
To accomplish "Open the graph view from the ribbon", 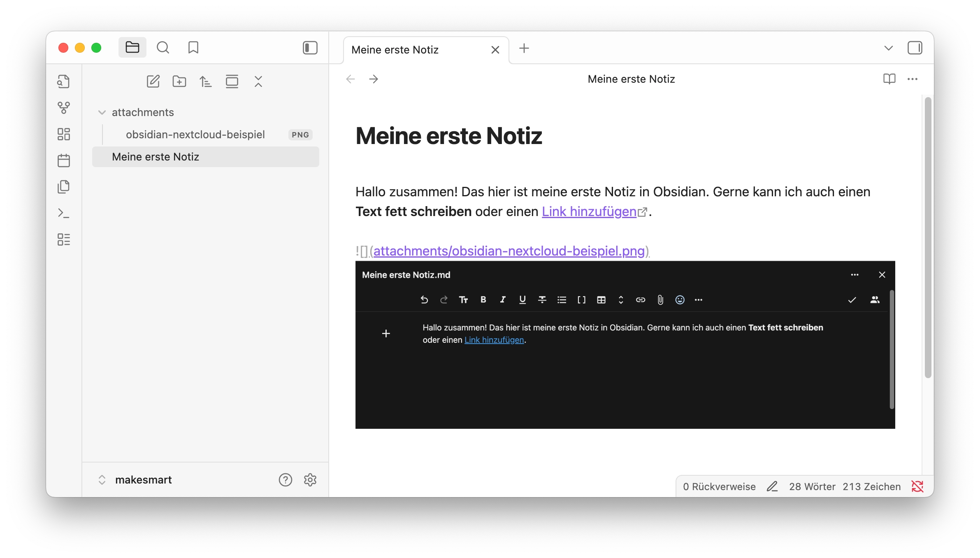I will (64, 108).
